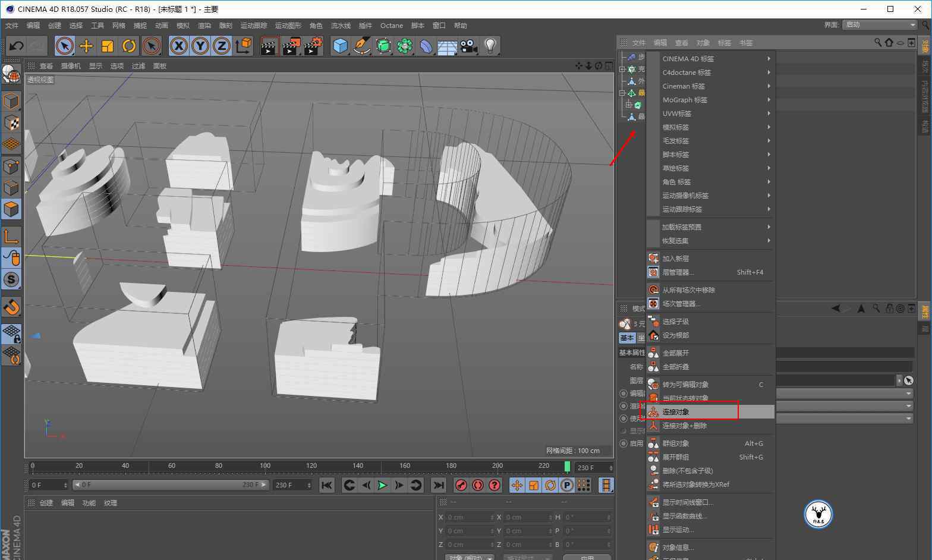Activate the Rotate tool
The height and width of the screenshot is (560, 932).
coord(129,46)
